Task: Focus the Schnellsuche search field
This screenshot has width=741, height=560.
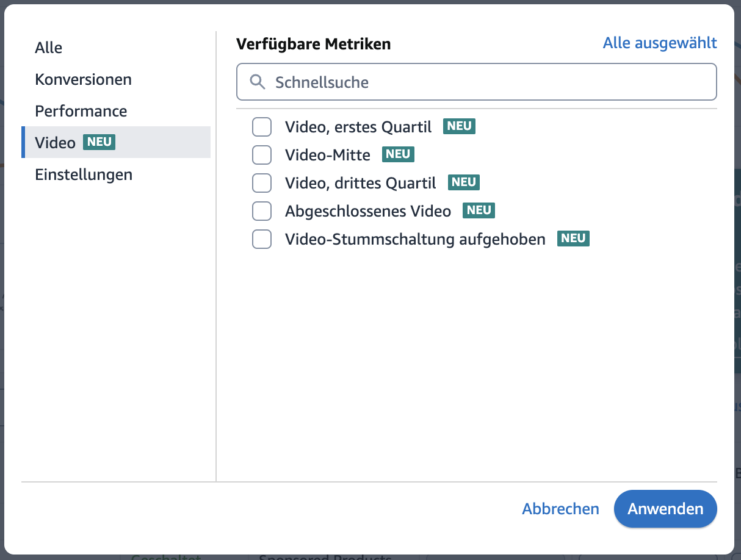Action: [x=488, y=82]
